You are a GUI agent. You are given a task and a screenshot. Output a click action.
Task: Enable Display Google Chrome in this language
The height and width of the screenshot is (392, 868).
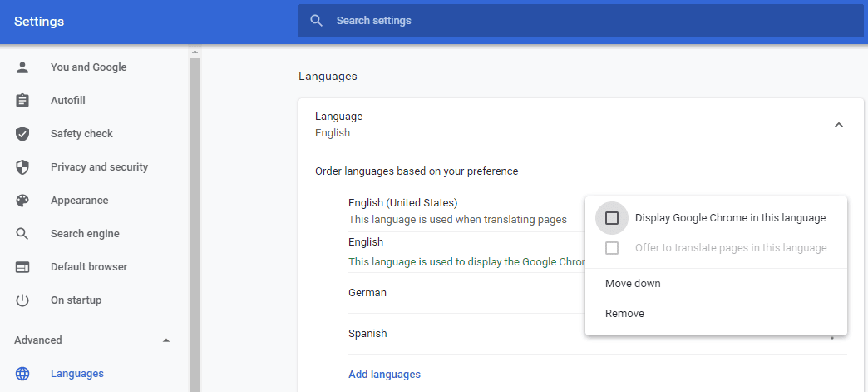click(x=612, y=218)
